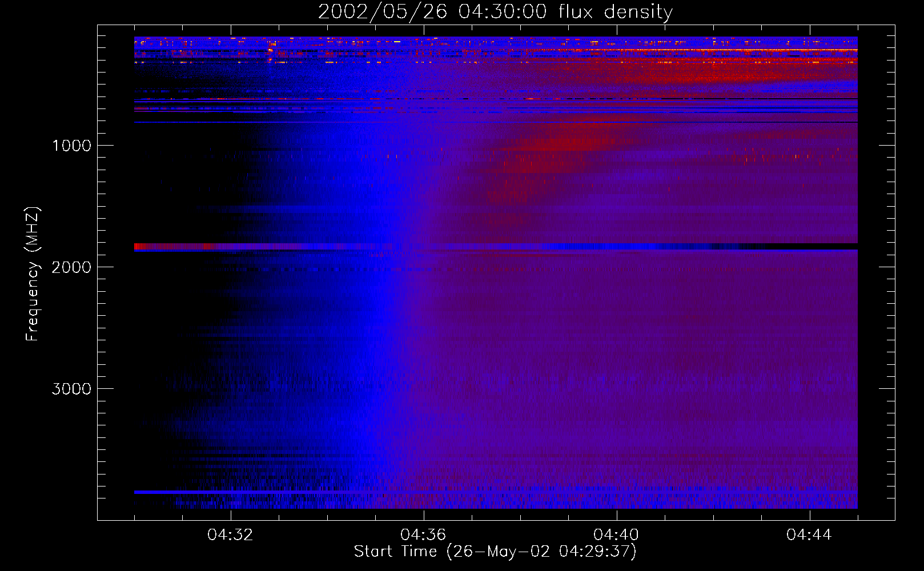Click the plot title '2002/05/26 04:30:00 flux density'
This screenshot has width=924, height=571.
495,11
